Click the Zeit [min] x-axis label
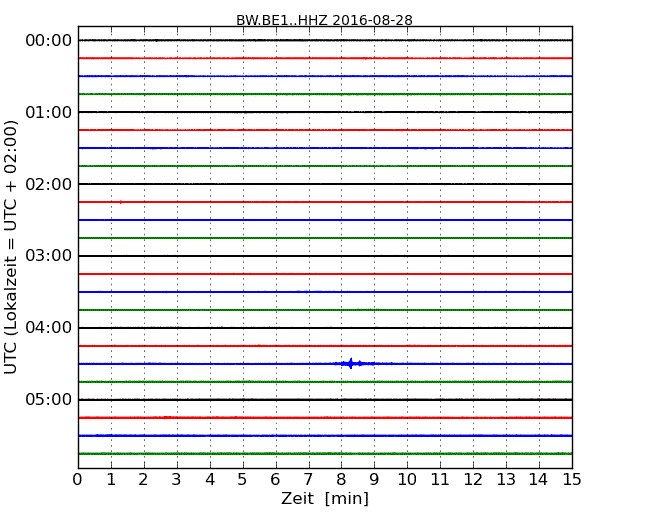650x520 pixels. coord(325,498)
